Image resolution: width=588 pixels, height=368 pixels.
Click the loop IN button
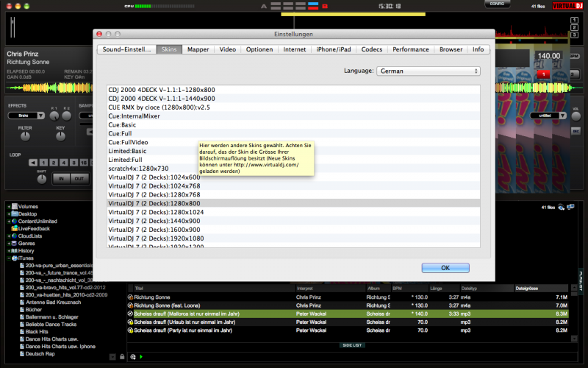tap(61, 178)
